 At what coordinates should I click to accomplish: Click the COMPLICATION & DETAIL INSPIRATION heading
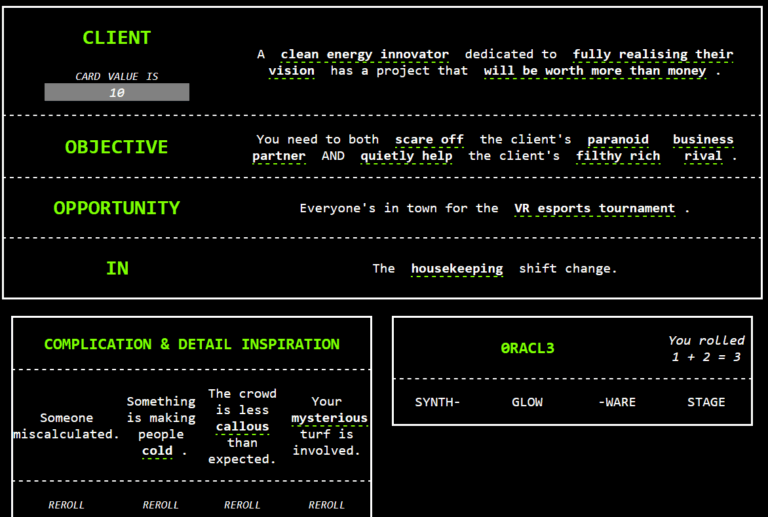pyautogui.click(x=191, y=344)
